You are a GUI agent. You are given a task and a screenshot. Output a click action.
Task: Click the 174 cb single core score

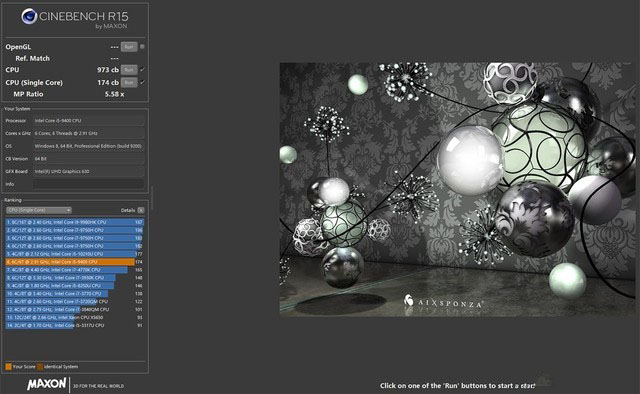[x=108, y=82]
